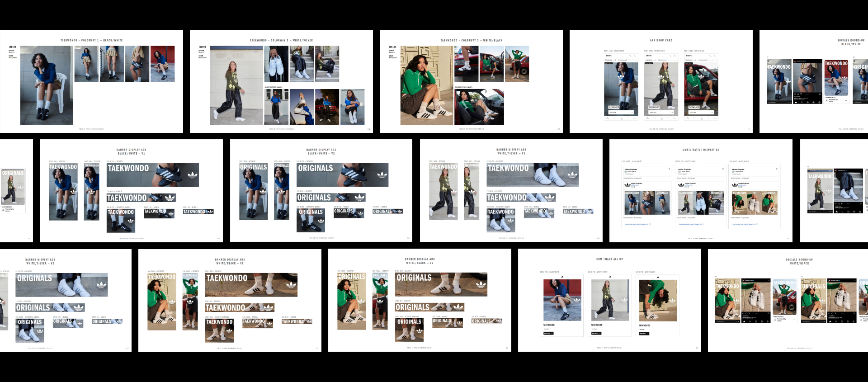Screen dimensions: 868x382
Task: Select the wide ORIGINALS billboard banner, White/Black V2
Action: click(x=441, y=284)
